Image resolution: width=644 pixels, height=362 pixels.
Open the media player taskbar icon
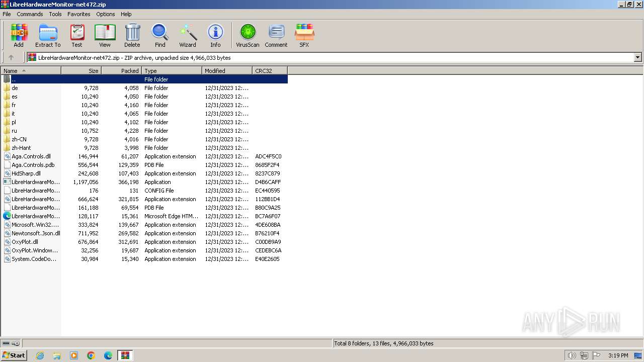click(74, 355)
